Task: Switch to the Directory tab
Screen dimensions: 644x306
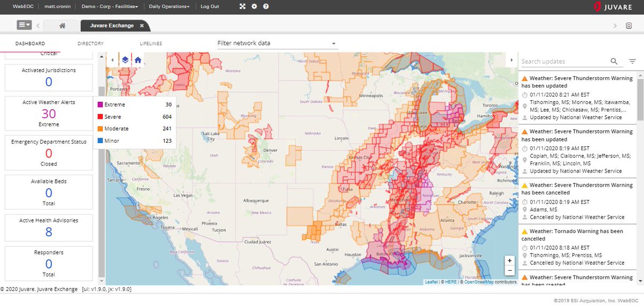Action: tap(90, 43)
